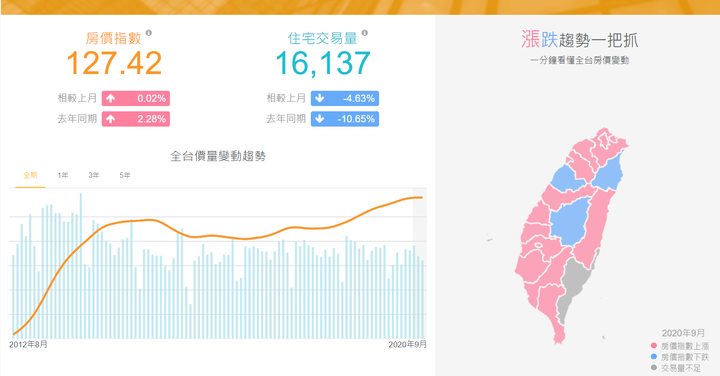720x376 pixels.
Task: Click the 漲跌趨勢一把抓 heading
Action: coord(579,40)
